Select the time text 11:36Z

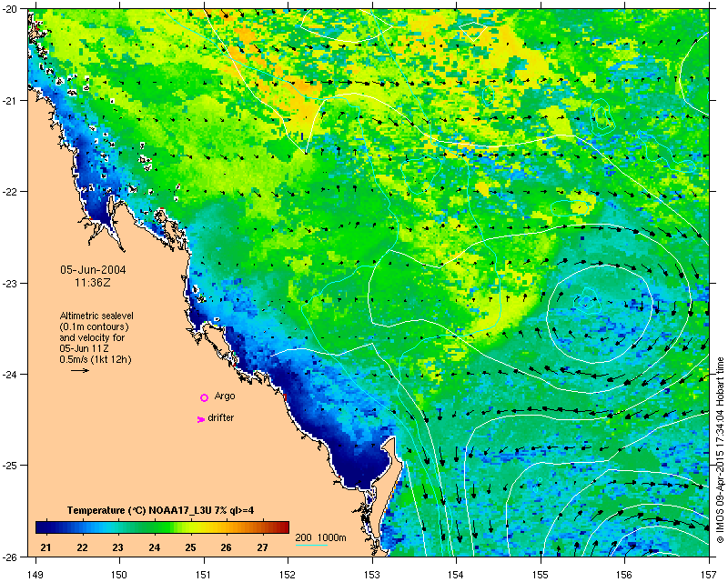point(93,282)
